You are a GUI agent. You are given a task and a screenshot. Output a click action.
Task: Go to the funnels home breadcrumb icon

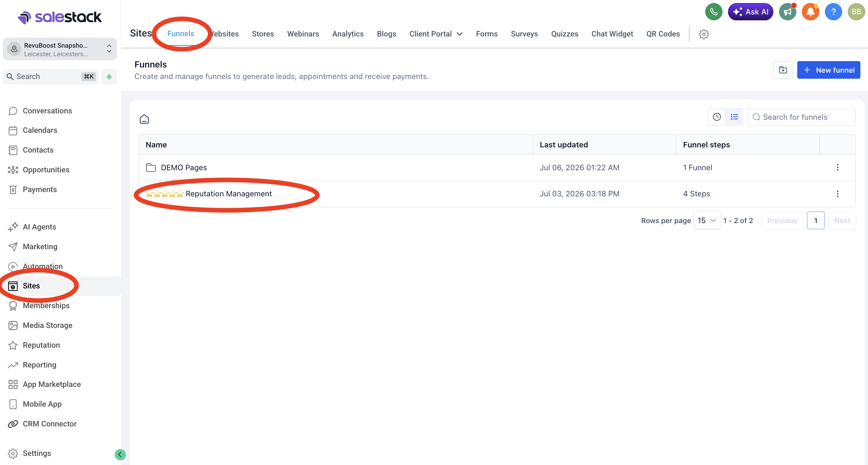pos(144,119)
